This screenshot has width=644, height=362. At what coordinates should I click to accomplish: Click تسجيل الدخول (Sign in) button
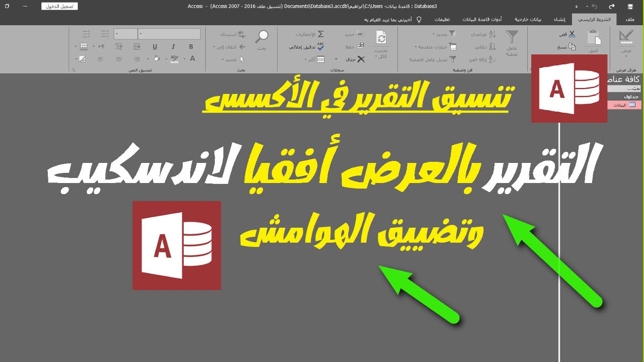[x=59, y=7]
